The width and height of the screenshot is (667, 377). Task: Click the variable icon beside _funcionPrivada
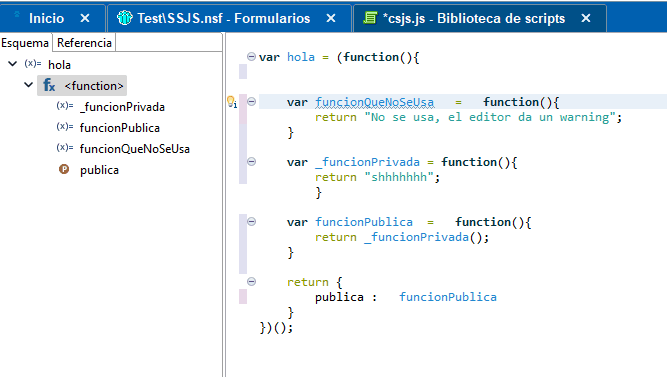pyautogui.click(x=65, y=106)
